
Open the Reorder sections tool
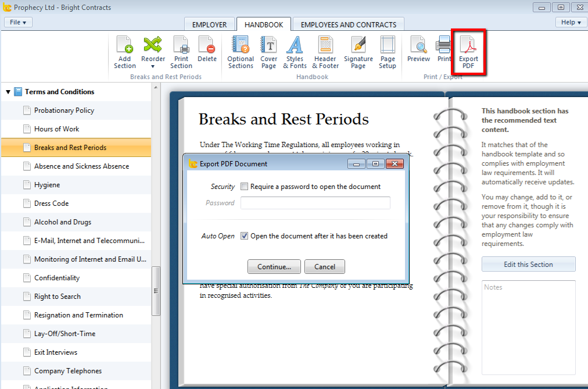click(x=153, y=52)
